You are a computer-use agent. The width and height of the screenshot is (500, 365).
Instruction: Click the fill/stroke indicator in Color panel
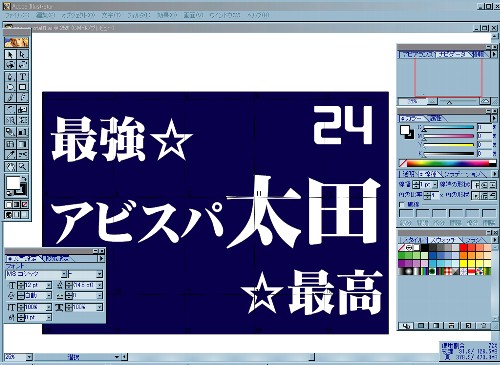click(407, 131)
